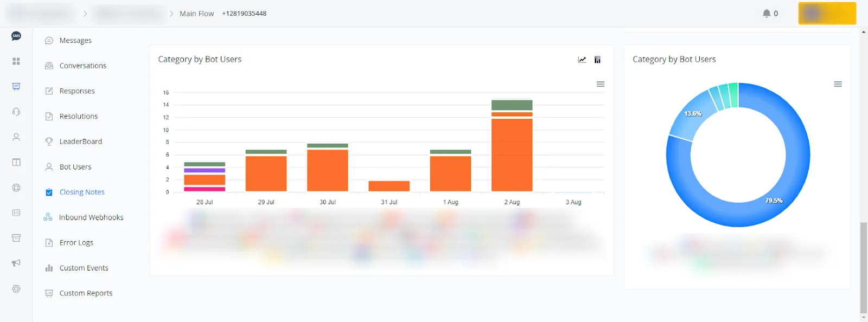
Task: Click the notification bell icon
Action: pos(767,14)
